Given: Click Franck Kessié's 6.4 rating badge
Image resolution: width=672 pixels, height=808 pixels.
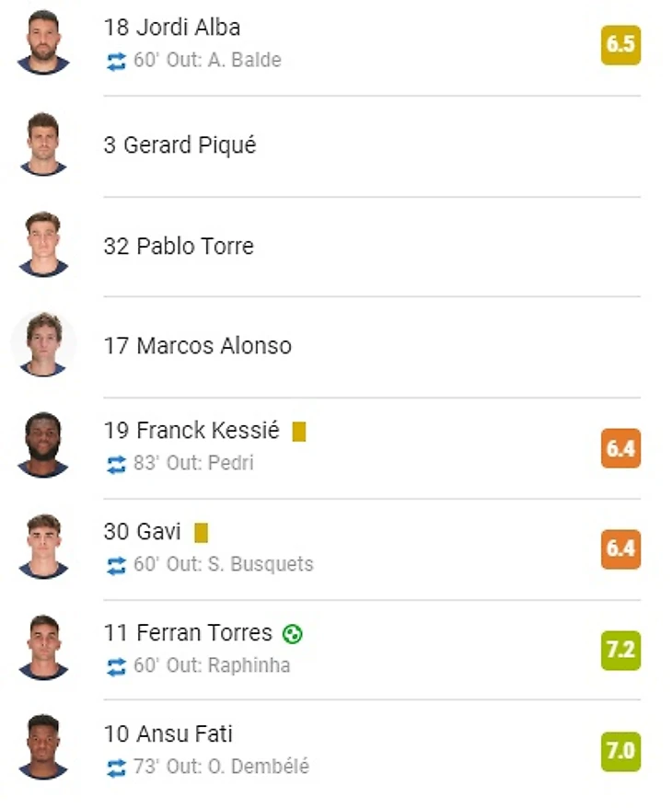Looking at the screenshot, I should [620, 448].
